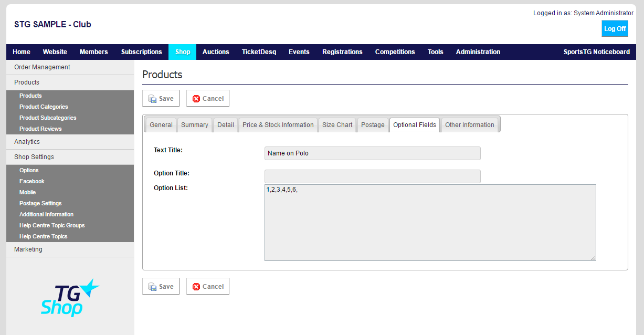This screenshot has width=644, height=335.
Task: Click the TG Shop logo
Action: coord(70,298)
